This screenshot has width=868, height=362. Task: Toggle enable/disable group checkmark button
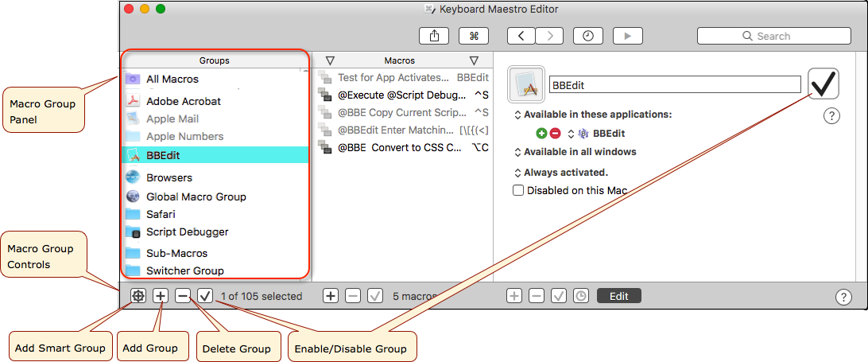[x=205, y=296]
